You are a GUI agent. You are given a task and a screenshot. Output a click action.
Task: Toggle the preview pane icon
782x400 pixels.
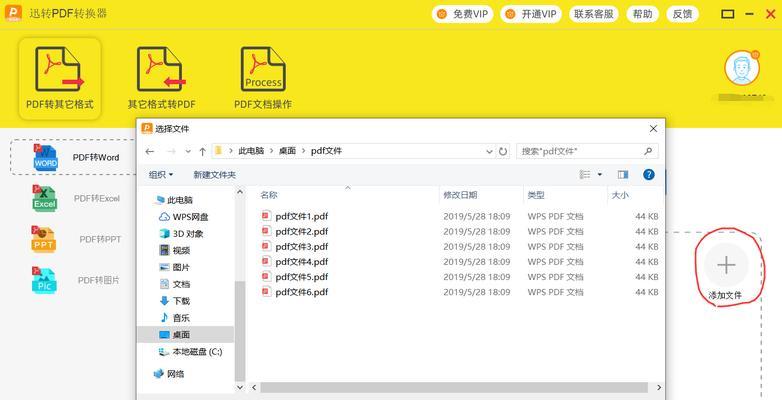(x=623, y=175)
